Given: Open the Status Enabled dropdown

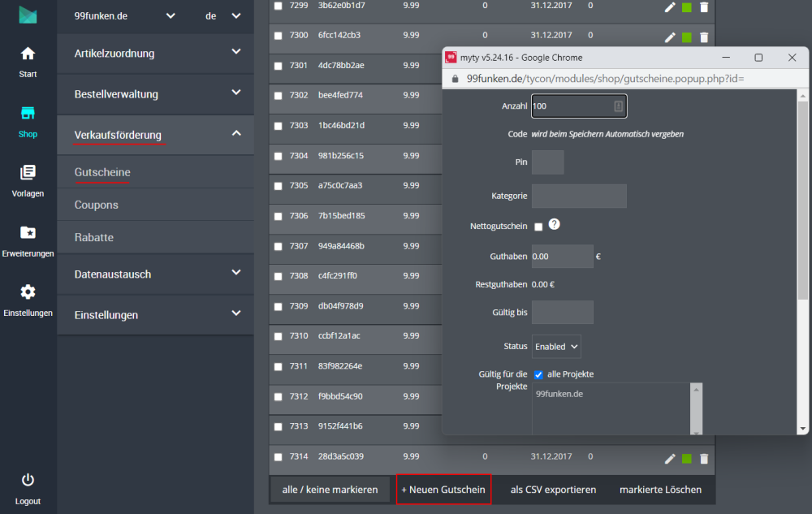Looking at the screenshot, I should (x=556, y=346).
